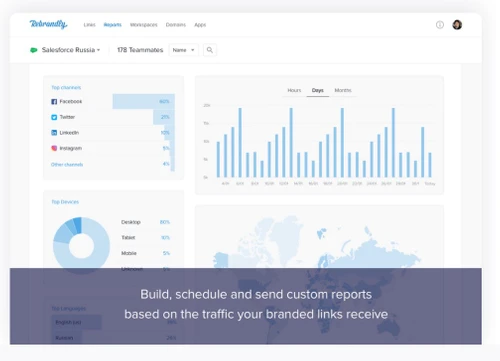Click the Mobile 5% value
This screenshot has height=361, width=500.
166,253
